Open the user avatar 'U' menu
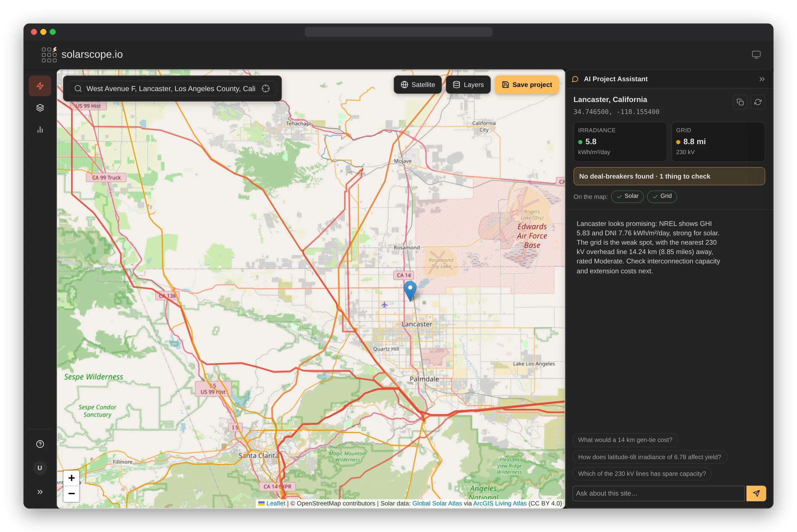 [40, 468]
